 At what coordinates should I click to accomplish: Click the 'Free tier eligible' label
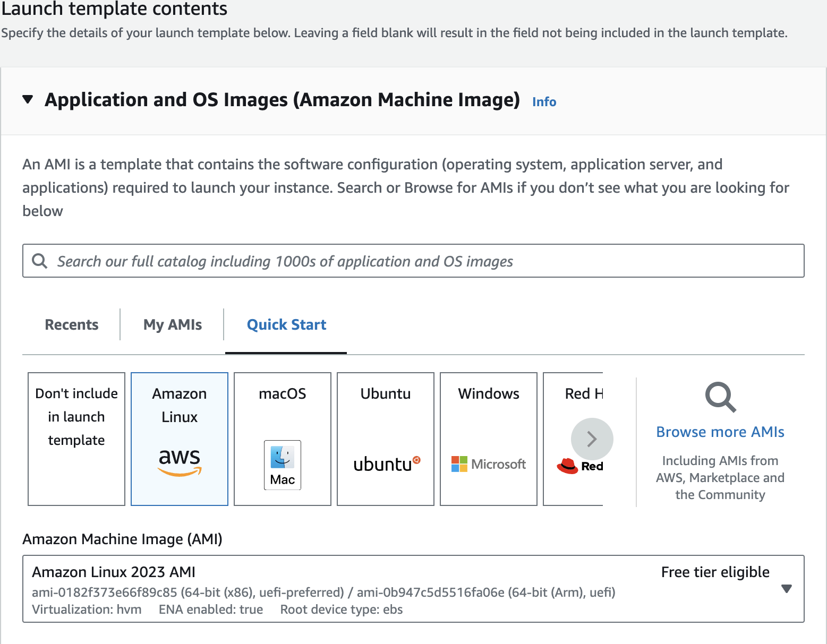715,572
